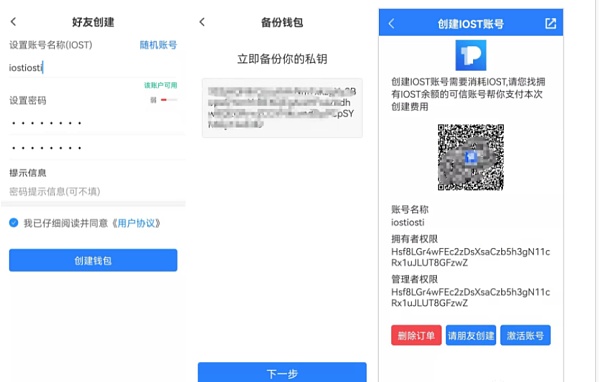
Task: Tap the 管理者权限 label
Action: (414, 279)
